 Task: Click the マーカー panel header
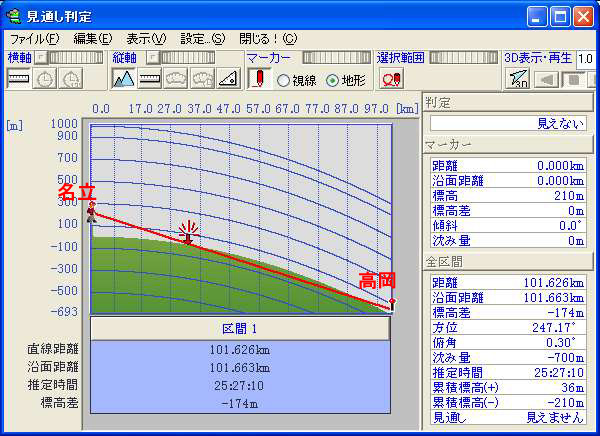coord(508,145)
